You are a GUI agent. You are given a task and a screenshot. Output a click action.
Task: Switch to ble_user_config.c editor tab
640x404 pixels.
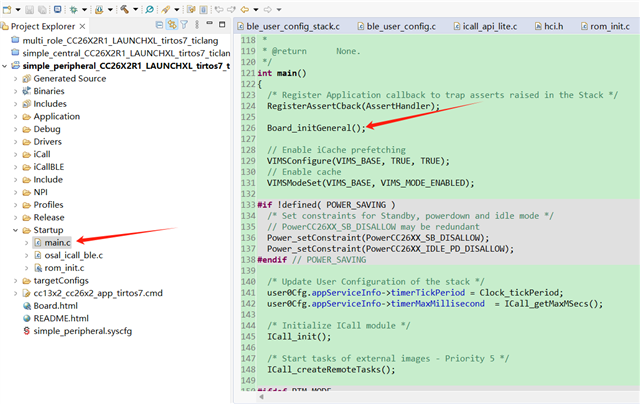[396, 26]
